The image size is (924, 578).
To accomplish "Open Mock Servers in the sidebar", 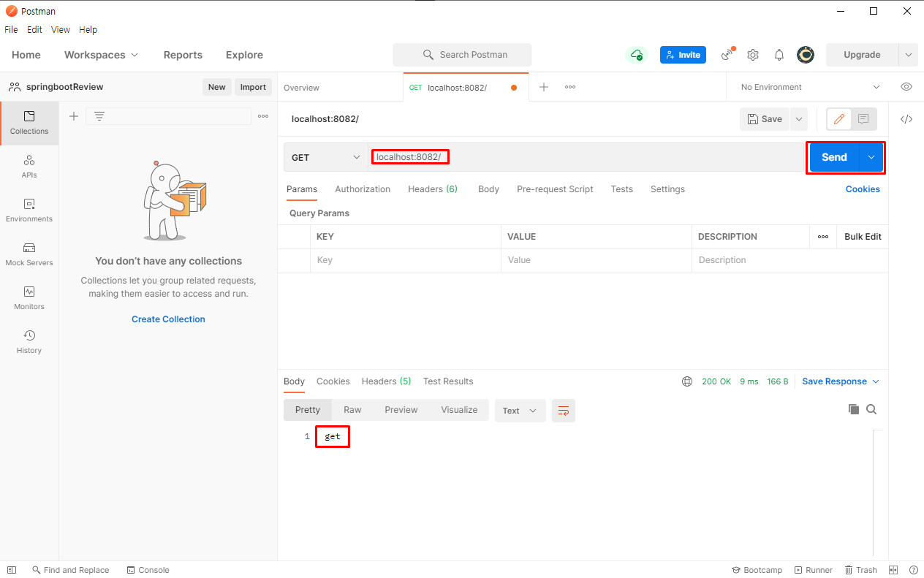I will point(29,254).
